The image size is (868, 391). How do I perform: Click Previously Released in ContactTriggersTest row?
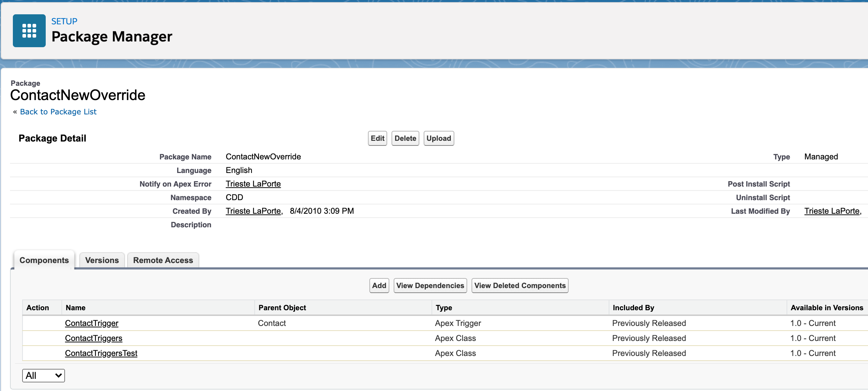pos(649,353)
